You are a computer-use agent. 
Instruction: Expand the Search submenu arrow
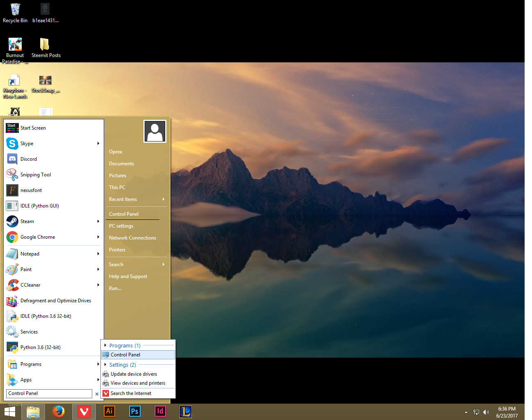point(164,265)
